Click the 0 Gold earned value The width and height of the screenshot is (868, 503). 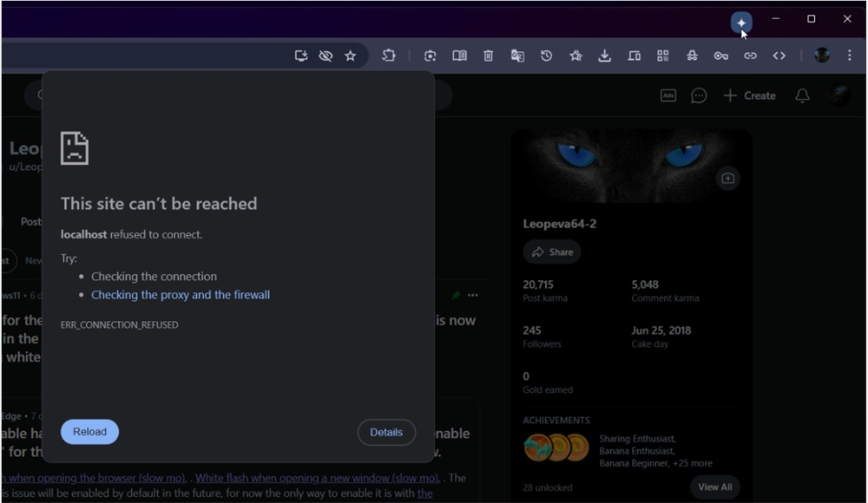pos(526,376)
